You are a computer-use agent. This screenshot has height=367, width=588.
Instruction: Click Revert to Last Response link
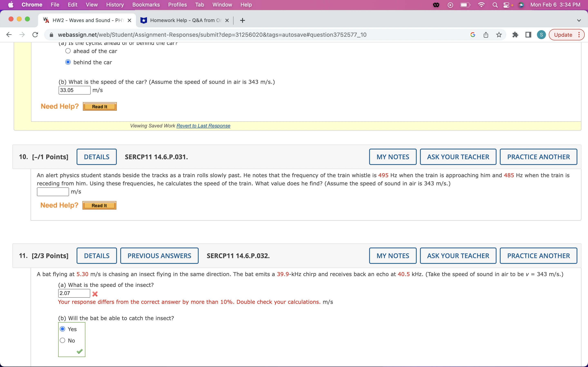tap(203, 126)
